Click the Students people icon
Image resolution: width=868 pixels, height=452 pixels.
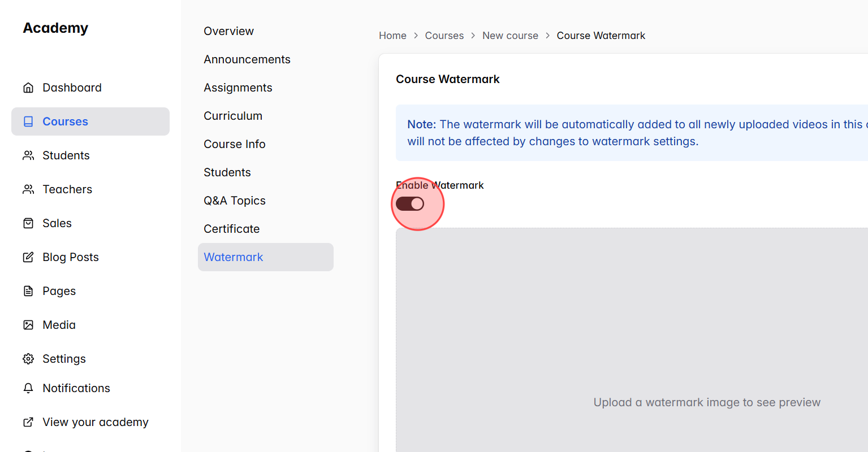[28, 155]
